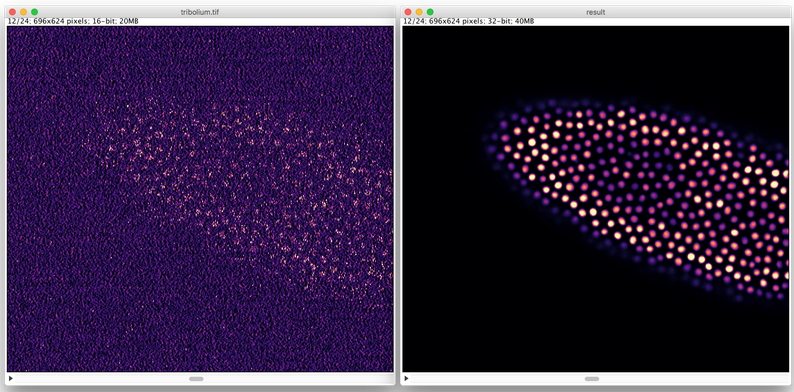Zoom the result window with green button

click(x=430, y=12)
